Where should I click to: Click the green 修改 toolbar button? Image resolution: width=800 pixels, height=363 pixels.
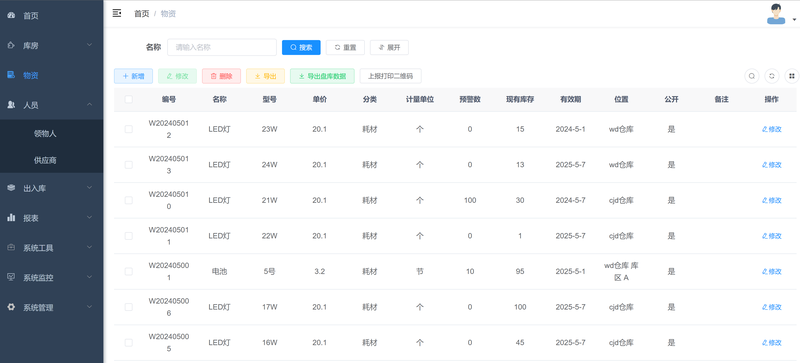pos(177,76)
